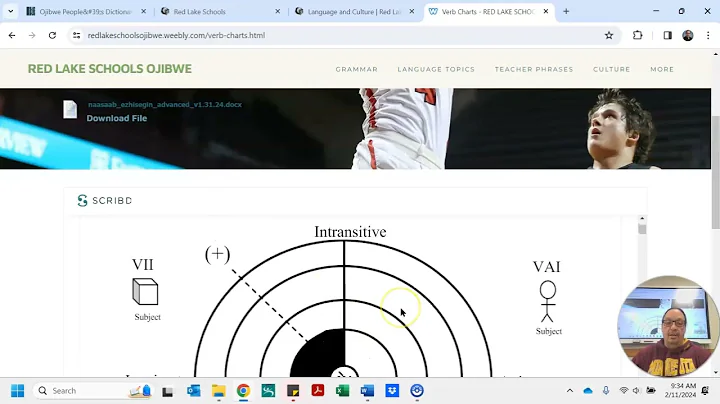Click the Download File link
Image resolution: width=720 pixels, height=404 pixels.
[x=117, y=118]
